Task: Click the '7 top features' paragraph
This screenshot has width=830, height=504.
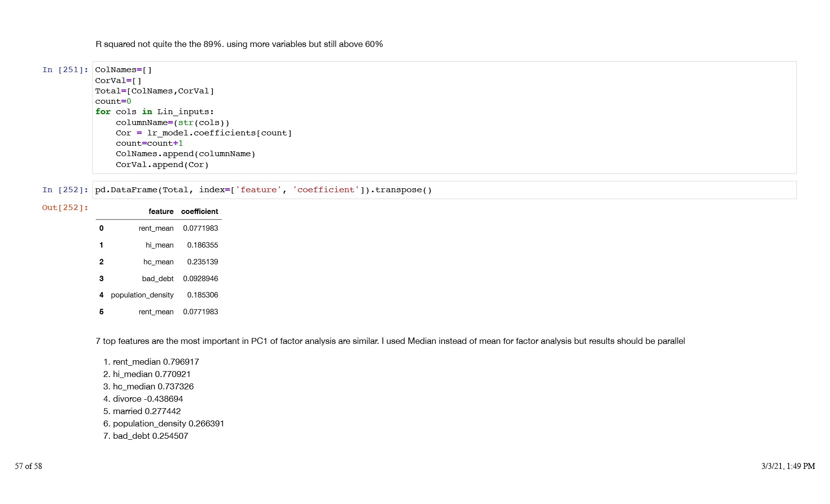Action: click(x=390, y=341)
